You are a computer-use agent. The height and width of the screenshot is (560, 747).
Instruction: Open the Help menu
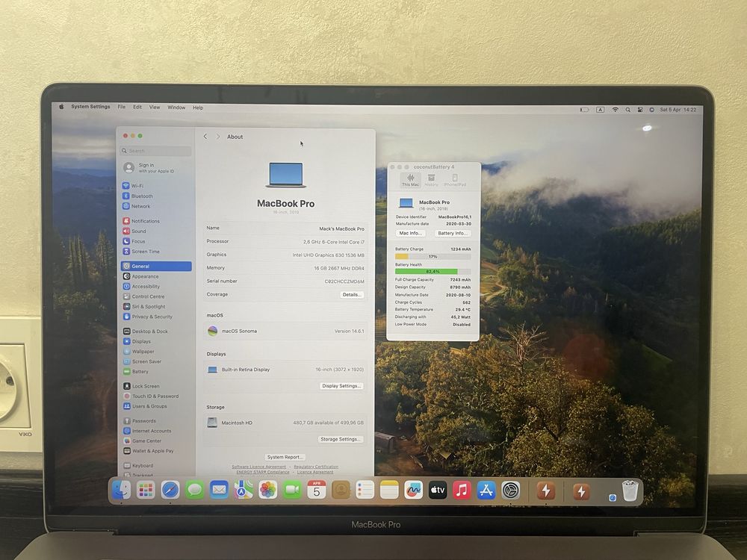[x=198, y=108]
